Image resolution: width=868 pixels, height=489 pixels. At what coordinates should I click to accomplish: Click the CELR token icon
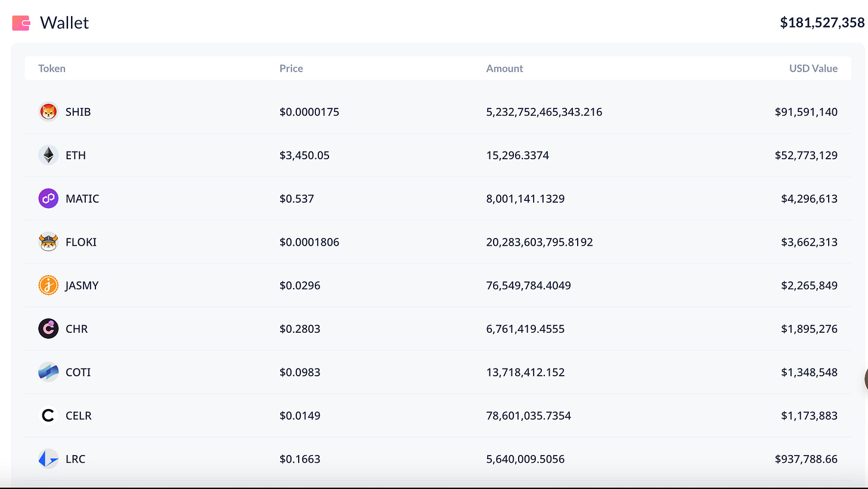coord(48,416)
